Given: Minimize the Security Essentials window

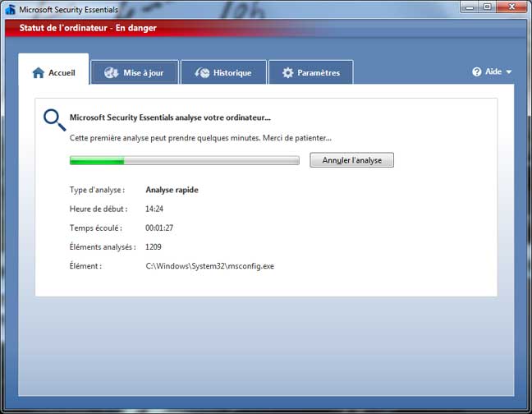Looking at the screenshot, I should (470, 7).
